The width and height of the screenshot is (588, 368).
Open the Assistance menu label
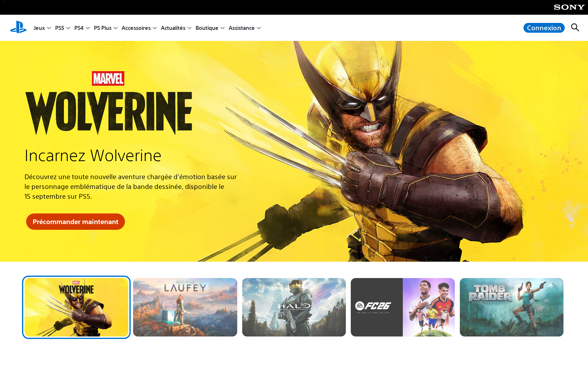pos(242,28)
